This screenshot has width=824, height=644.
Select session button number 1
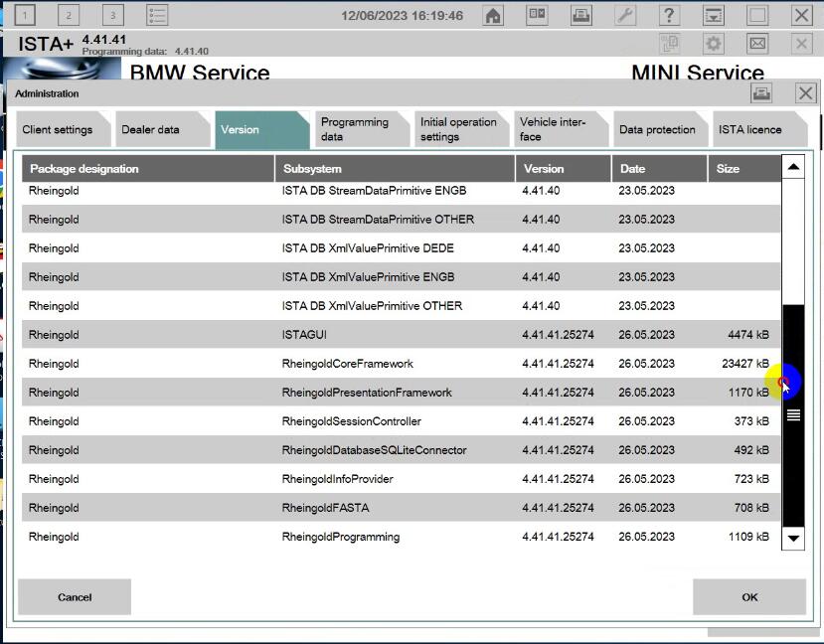pos(24,15)
